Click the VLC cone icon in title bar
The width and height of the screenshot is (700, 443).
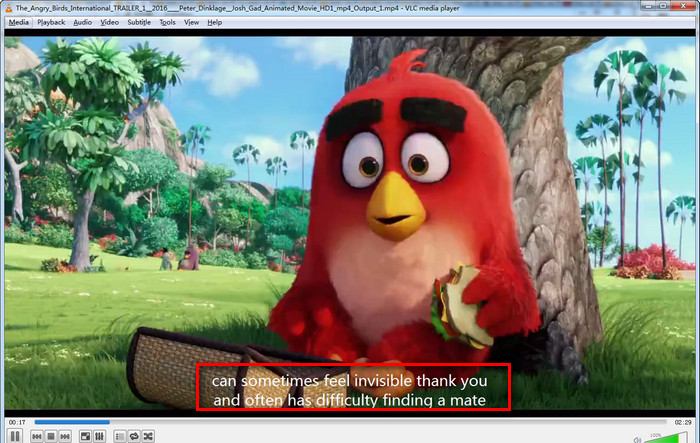pos(8,8)
